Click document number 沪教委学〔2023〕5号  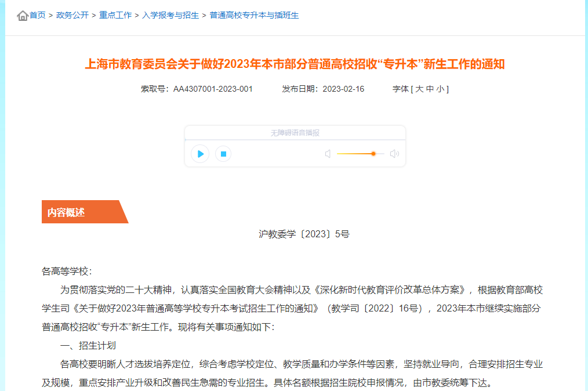[304, 234]
